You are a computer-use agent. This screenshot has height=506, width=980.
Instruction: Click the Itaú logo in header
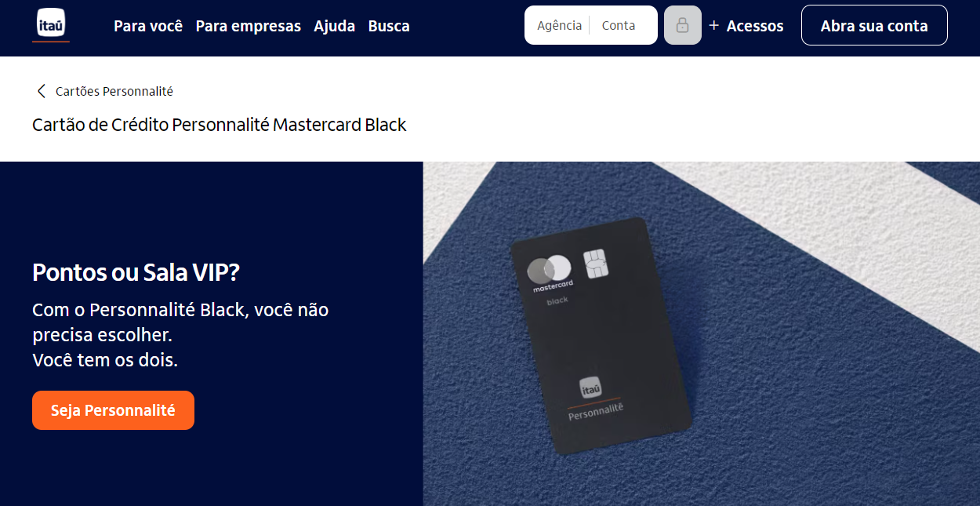coord(51,24)
